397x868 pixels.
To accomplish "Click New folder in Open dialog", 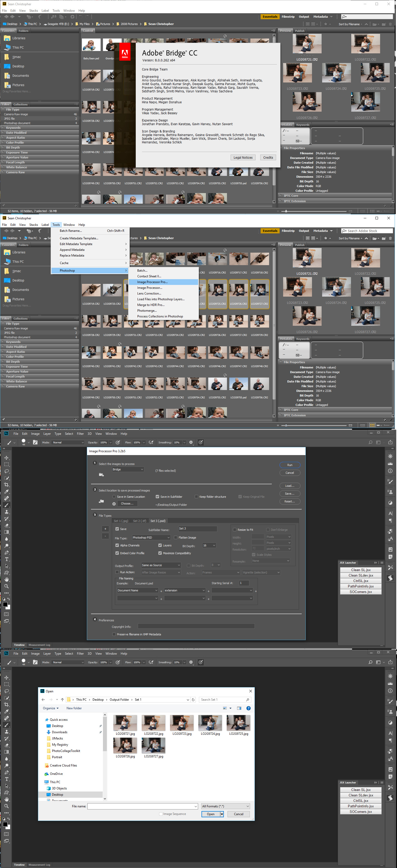I will click(x=74, y=708).
